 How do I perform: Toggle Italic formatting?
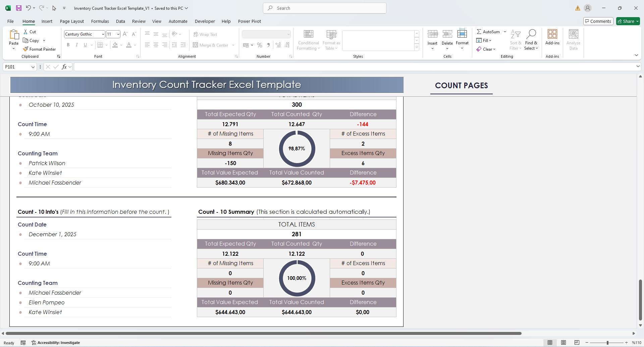[76, 45]
